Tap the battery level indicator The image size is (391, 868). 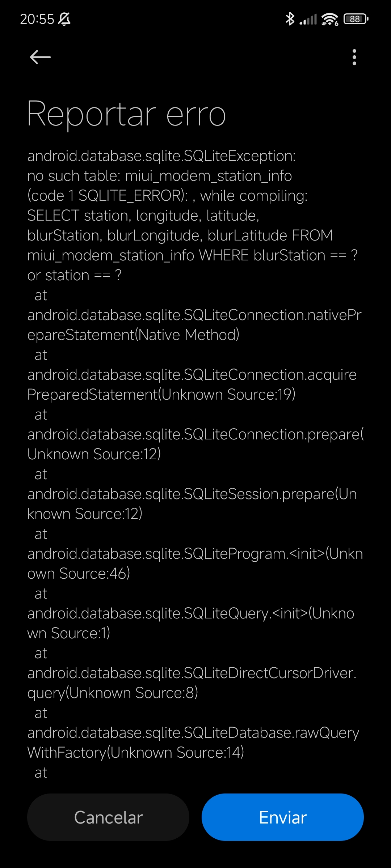pos(356,19)
